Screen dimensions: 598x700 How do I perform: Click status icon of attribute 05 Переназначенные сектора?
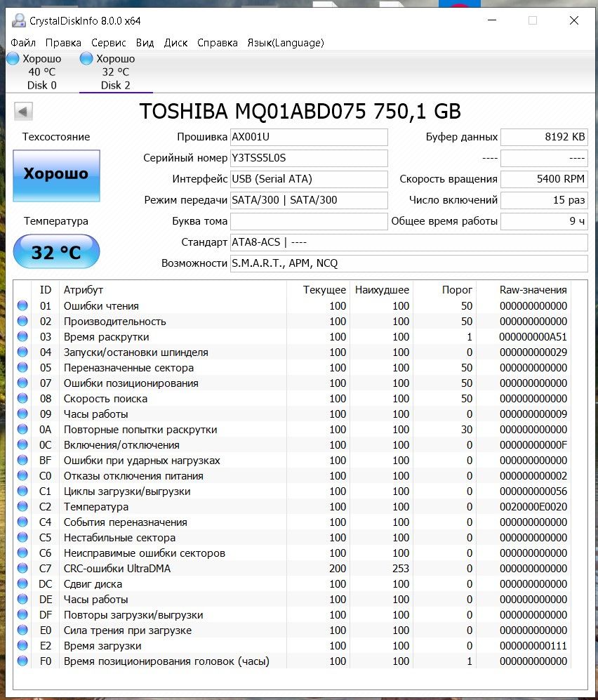point(22,367)
